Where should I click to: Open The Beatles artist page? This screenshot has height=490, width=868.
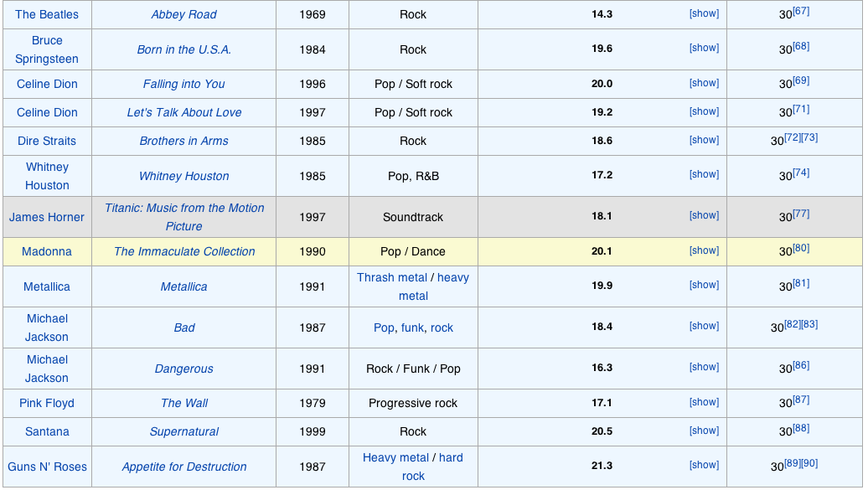(46, 14)
